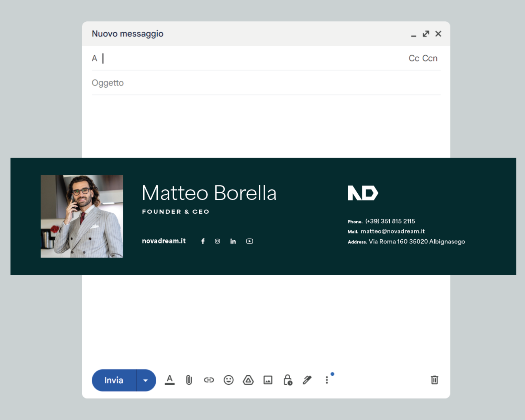Open text formatting options icon
This screenshot has width=525, height=420.
169,380
